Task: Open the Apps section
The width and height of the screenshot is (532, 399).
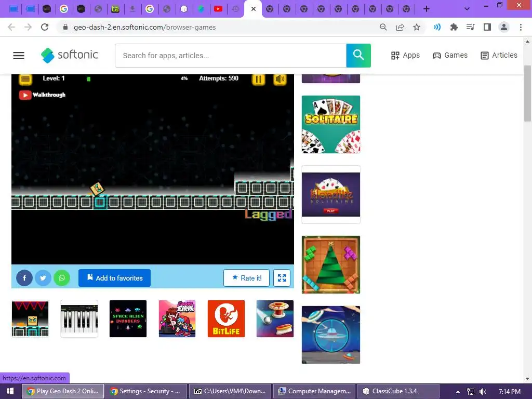Action: (405, 55)
